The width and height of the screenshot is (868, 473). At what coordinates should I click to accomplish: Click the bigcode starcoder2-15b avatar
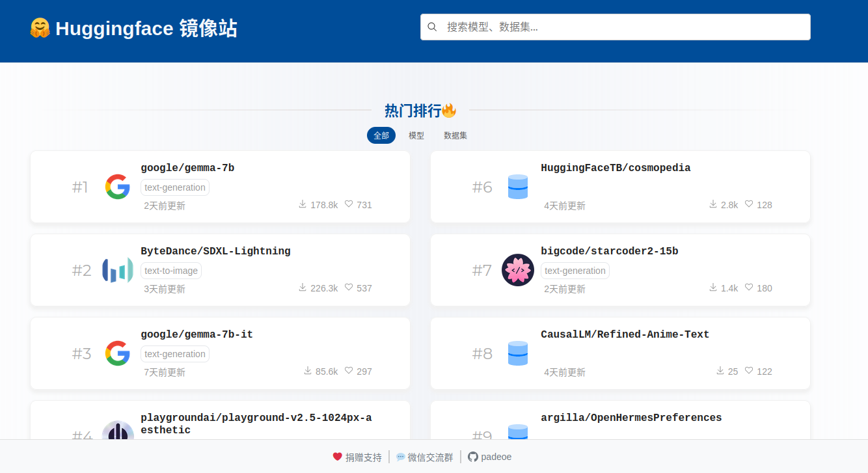point(518,270)
